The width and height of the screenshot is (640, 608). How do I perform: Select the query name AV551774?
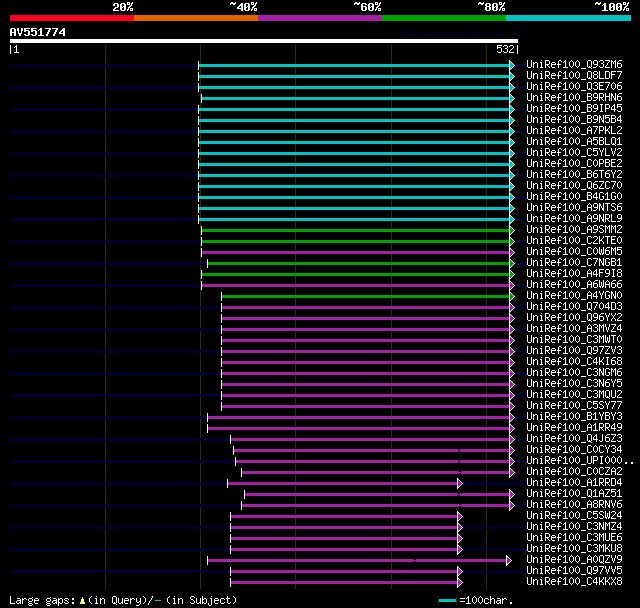(38, 32)
